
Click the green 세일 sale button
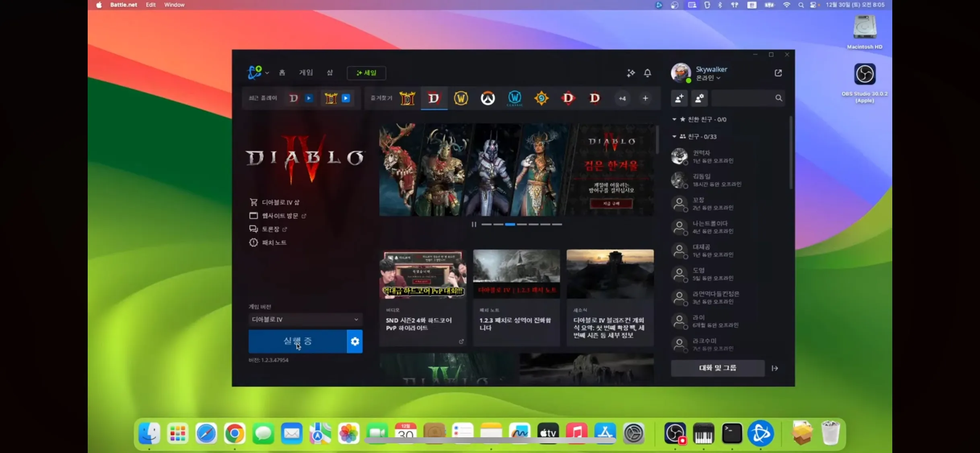[366, 73]
